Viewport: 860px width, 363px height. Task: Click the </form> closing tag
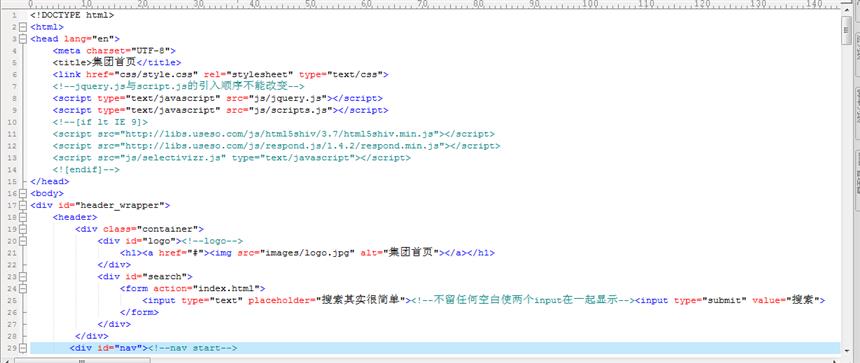(139, 313)
